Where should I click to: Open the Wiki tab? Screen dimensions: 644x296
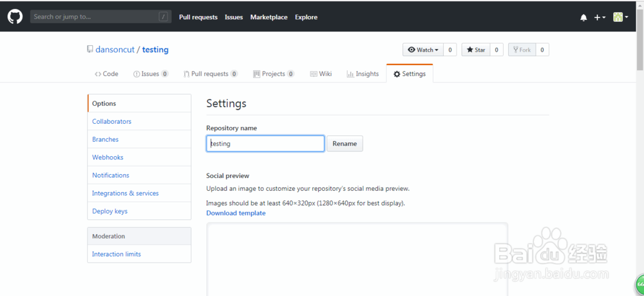(x=321, y=74)
